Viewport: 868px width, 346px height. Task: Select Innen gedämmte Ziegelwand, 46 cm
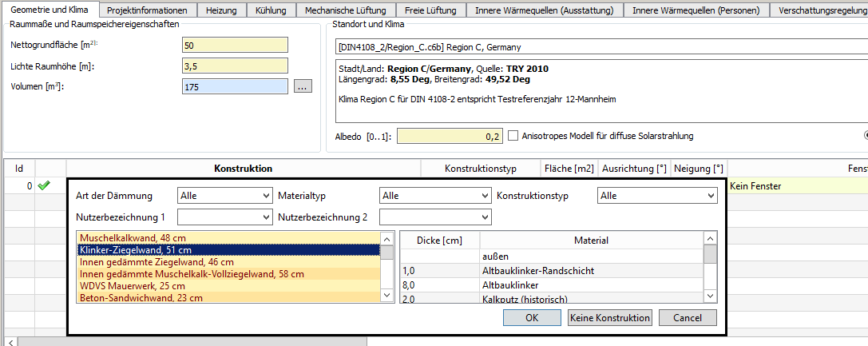tap(229, 262)
